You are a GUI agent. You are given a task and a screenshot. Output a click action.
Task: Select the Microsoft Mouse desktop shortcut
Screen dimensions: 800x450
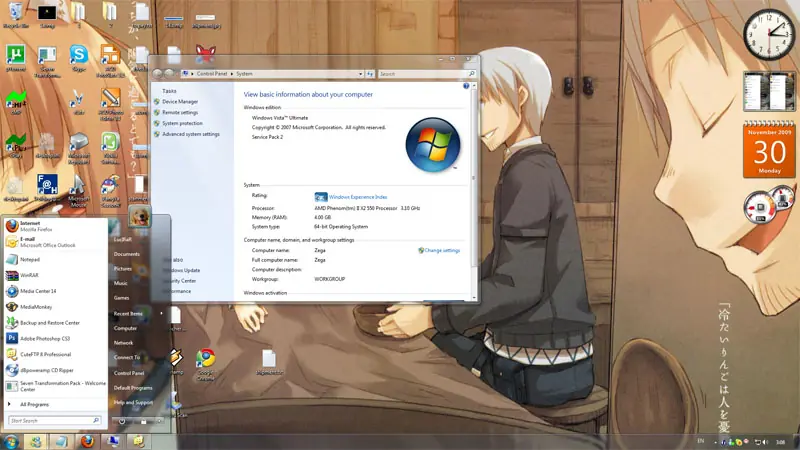click(x=79, y=190)
